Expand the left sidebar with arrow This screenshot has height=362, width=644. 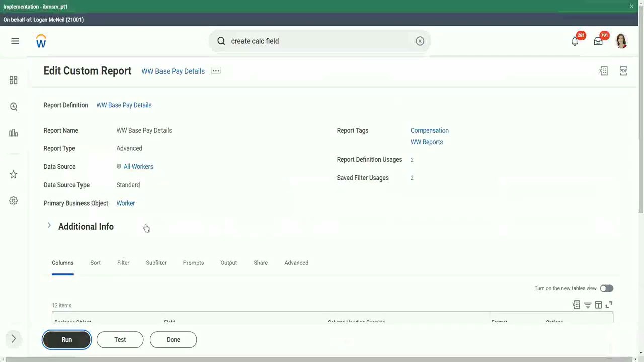tap(14, 339)
